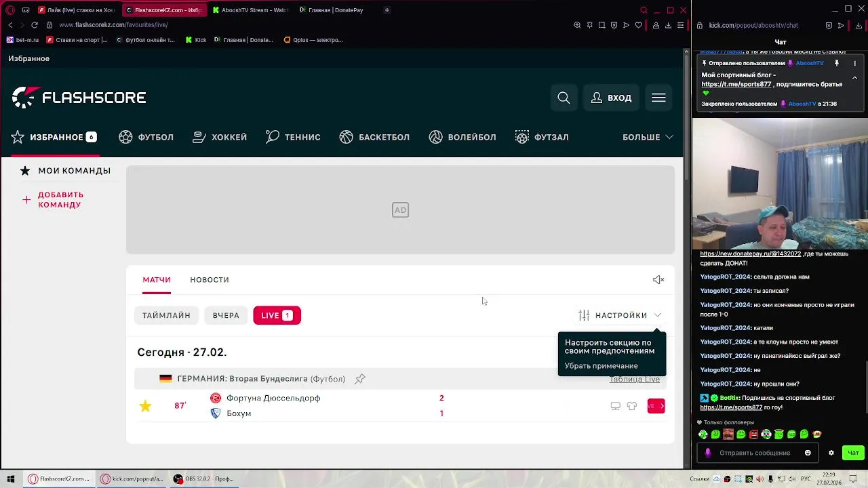The image size is (868, 488).
Task: Open the hamburger menu on Flashscore
Action: click(658, 98)
